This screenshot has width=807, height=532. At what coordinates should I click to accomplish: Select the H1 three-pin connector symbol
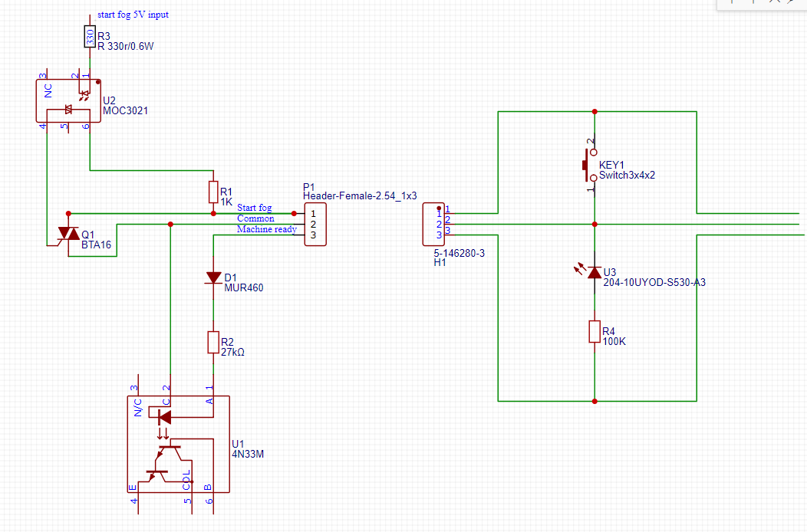(x=433, y=225)
